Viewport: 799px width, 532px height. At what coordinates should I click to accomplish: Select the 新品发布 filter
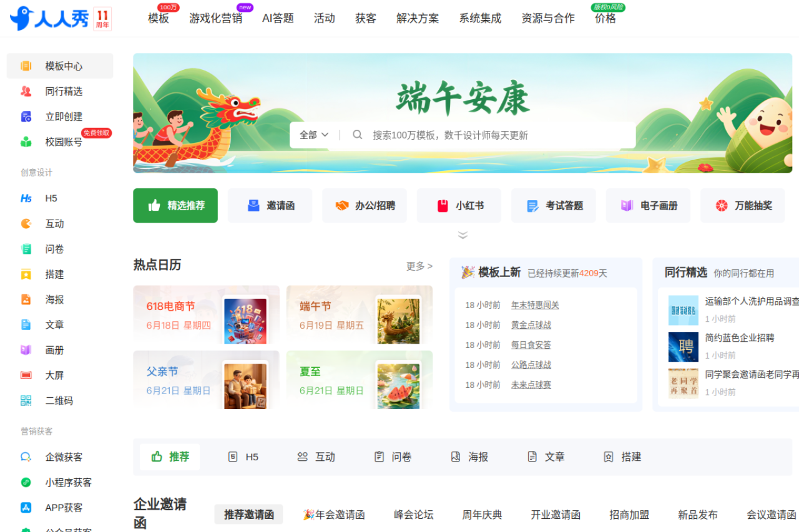click(x=699, y=515)
